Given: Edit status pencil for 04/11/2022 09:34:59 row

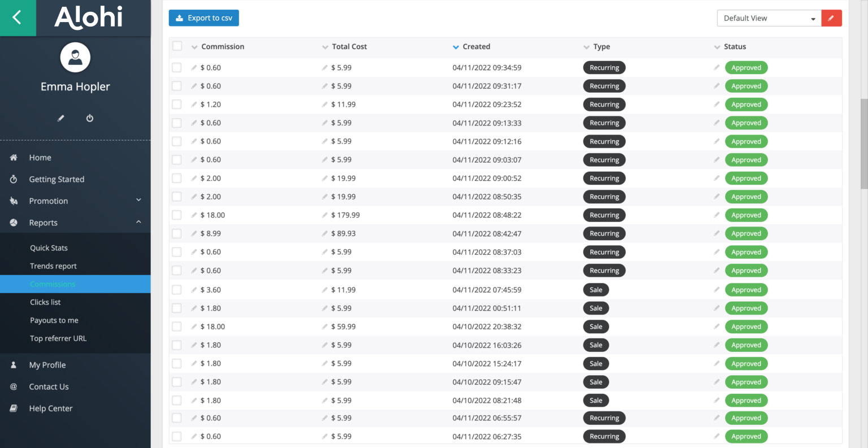Looking at the screenshot, I should click(x=717, y=68).
